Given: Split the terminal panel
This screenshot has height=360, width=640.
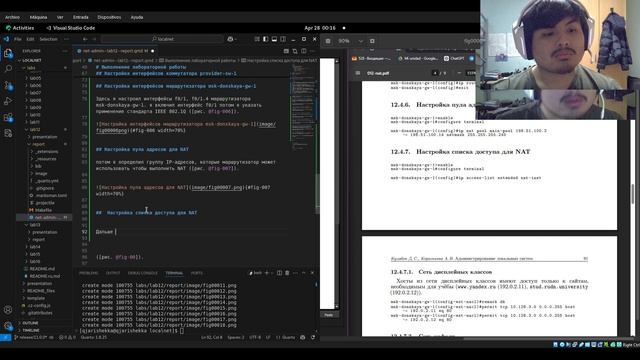Looking at the screenshot, I should tap(279, 273).
